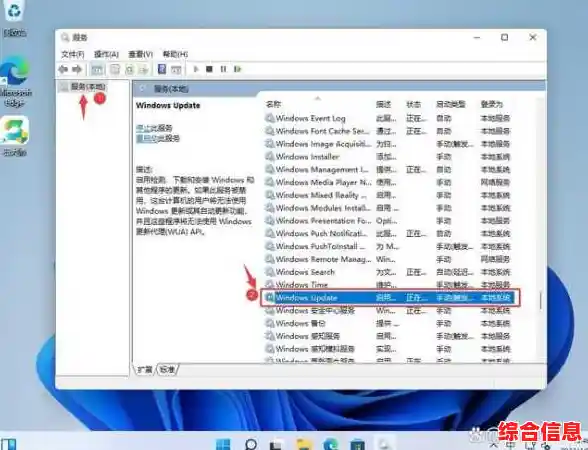
Task: Click the Restart Service toolbar icon
Action: [x=237, y=69]
